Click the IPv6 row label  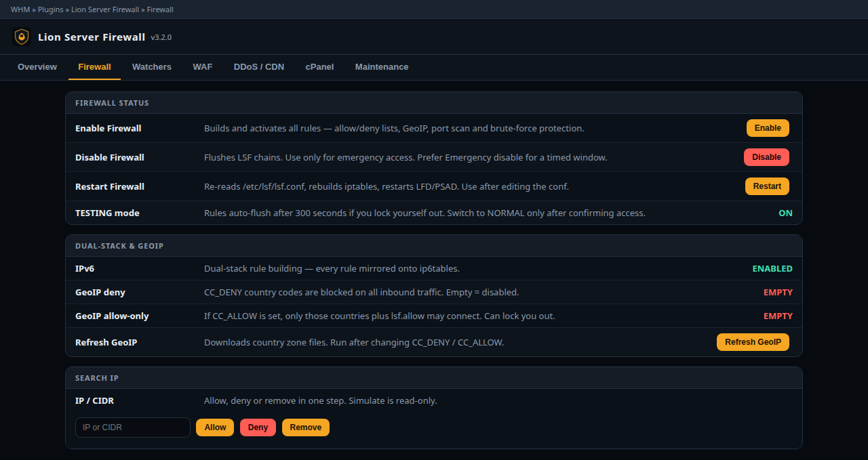85,268
